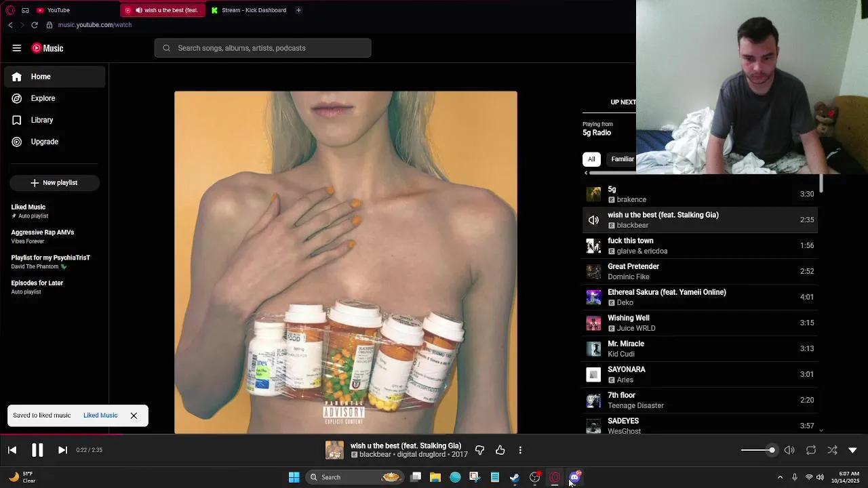Open the hamburger guide menu
The image size is (868, 488).
click(x=16, y=48)
